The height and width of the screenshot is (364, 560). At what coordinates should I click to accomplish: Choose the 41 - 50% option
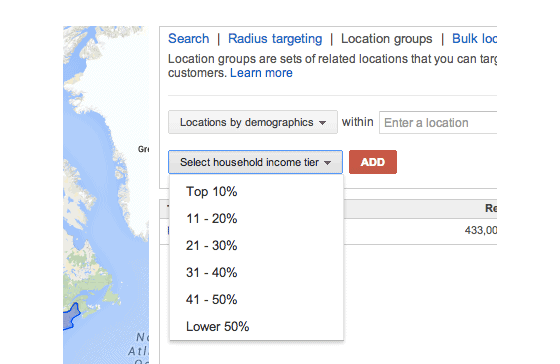pos(256,300)
